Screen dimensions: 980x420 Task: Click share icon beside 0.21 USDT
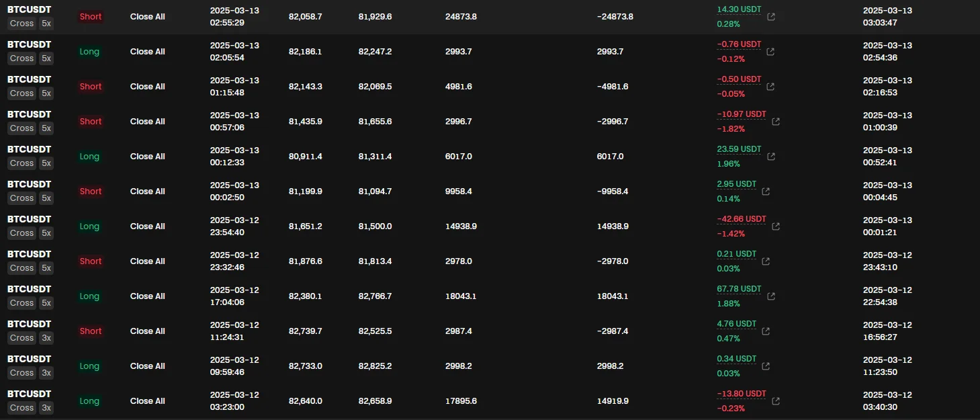(766, 261)
